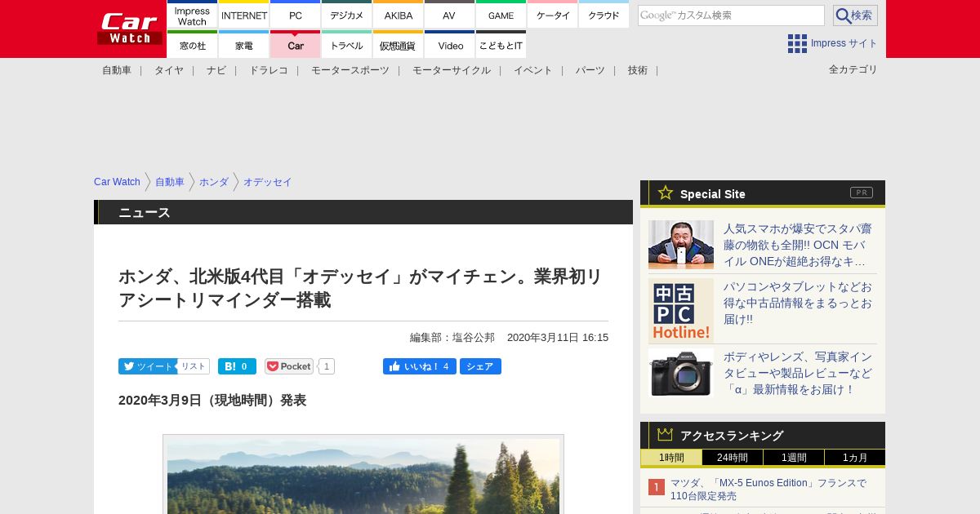
Task: Click 自動車 breadcrumb link
Action: point(170,182)
